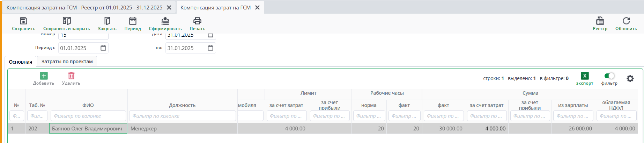644x143 pixels.
Task: Select the Баянов Олег Владимирович cell
Action: 88,129
